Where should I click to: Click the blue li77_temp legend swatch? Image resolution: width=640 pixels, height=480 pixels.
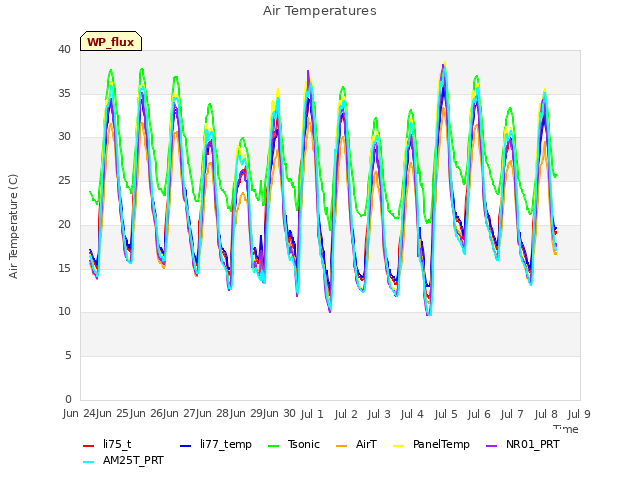[186, 445]
